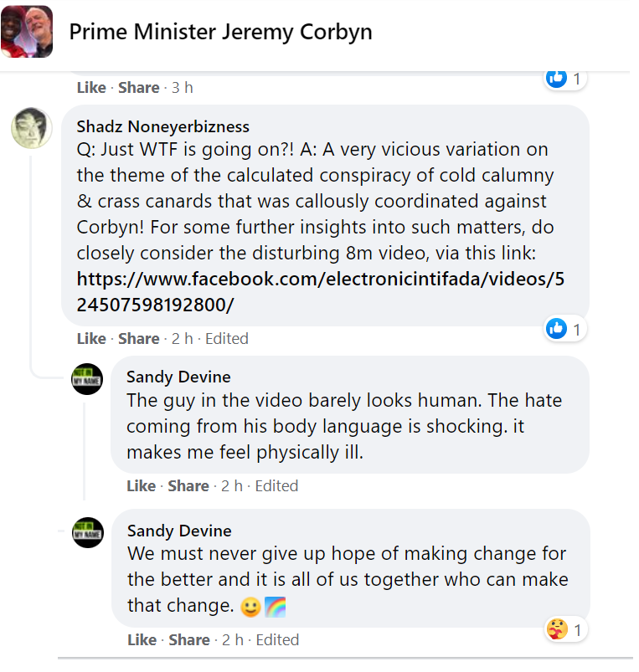639x672 pixels.
Task: View edit history on Shadz's comment
Action: pyautogui.click(x=227, y=339)
